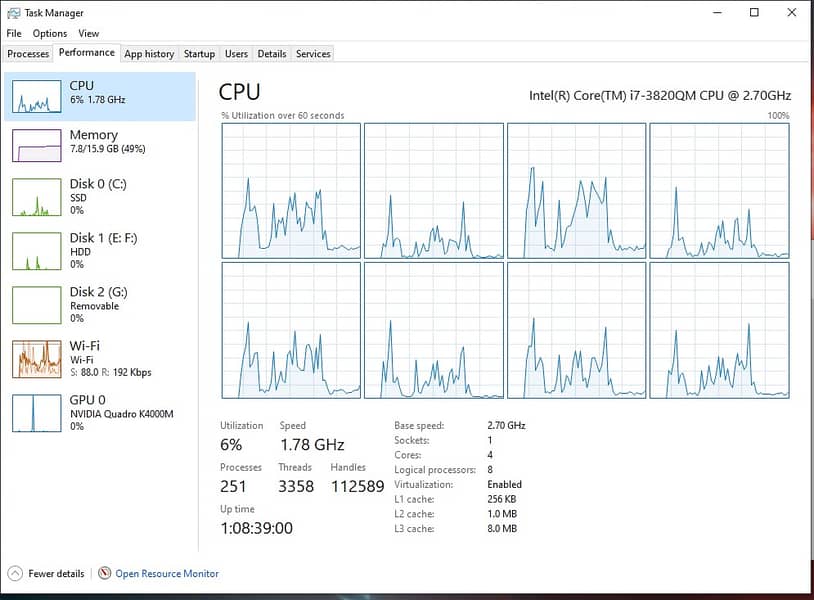Image resolution: width=814 pixels, height=600 pixels.
Task: Click the Task Manager title bar icon
Action: pyautogui.click(x=13, y=13)
